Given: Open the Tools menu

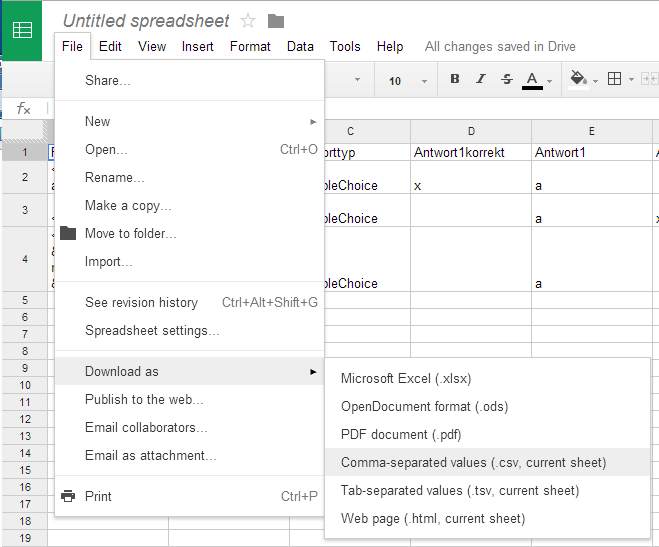Looking at the screenshot, I should coord(345,46).
